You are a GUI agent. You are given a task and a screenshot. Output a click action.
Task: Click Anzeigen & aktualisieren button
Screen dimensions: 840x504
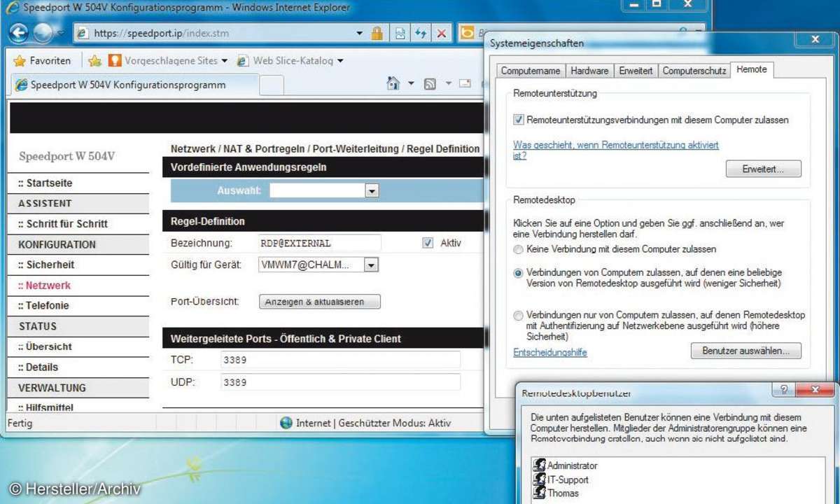pyautogui.click(x=320, y=302)
